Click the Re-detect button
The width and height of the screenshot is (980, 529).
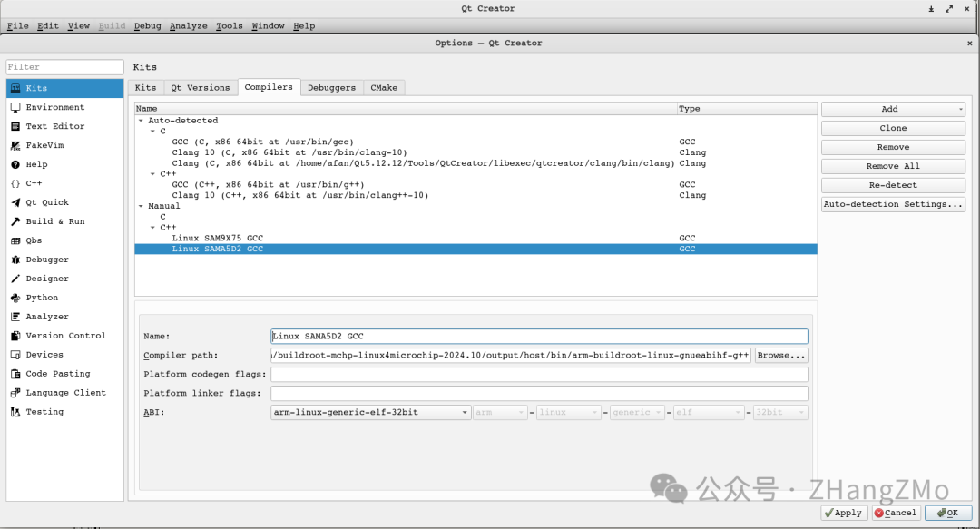point(893,185)
